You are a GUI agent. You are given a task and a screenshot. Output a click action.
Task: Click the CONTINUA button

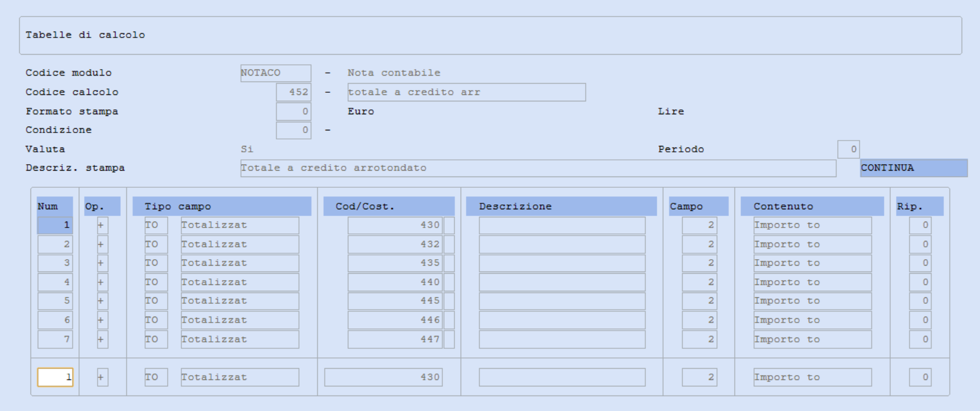(913, 168)
